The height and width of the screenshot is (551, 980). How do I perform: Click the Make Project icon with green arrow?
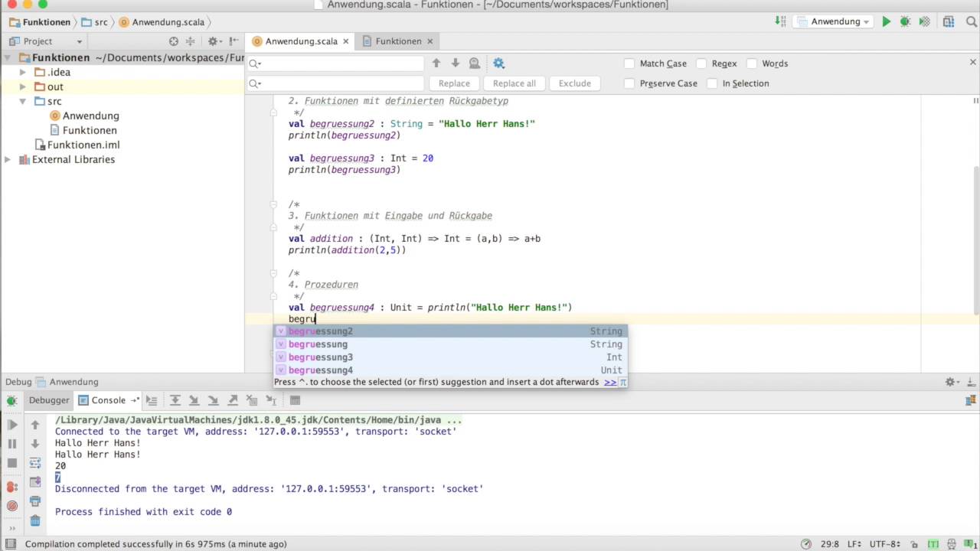tap(779, 21)
